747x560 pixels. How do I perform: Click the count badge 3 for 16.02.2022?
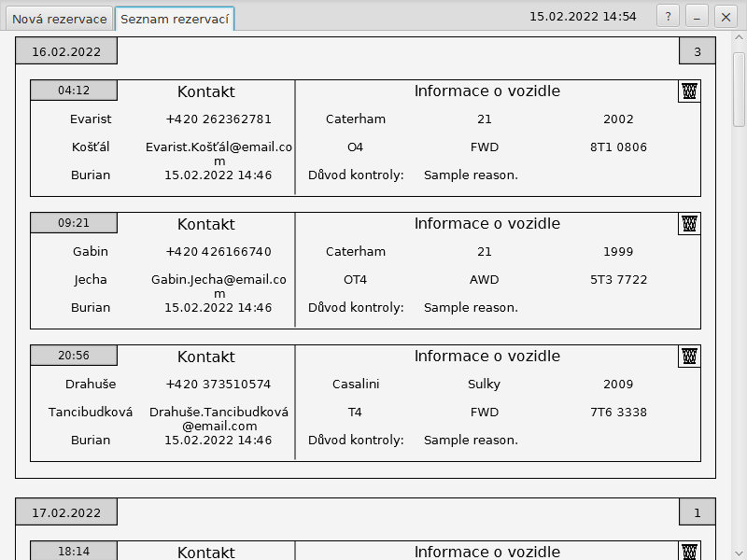tap(697, 51)
